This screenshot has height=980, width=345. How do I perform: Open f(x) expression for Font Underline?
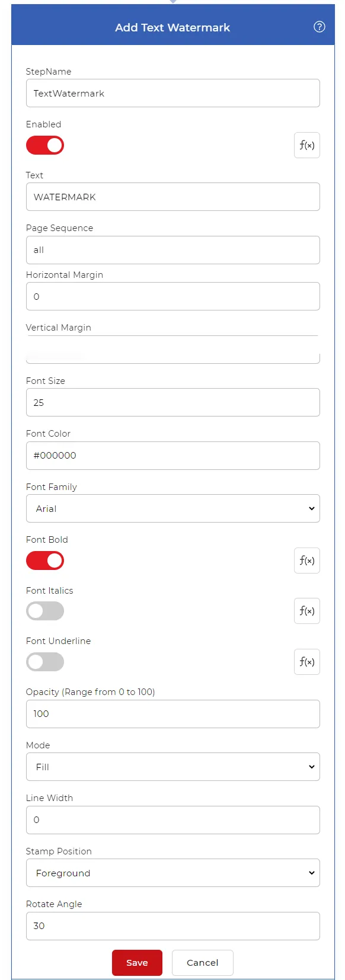coord(307,662)
